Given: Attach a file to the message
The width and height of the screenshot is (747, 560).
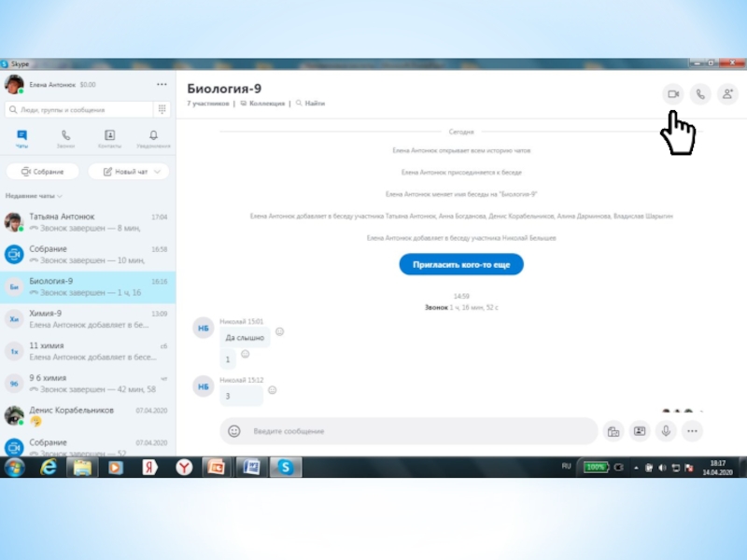Looking at the screenshot, I should pyautogui.click(x=613, y=431).
